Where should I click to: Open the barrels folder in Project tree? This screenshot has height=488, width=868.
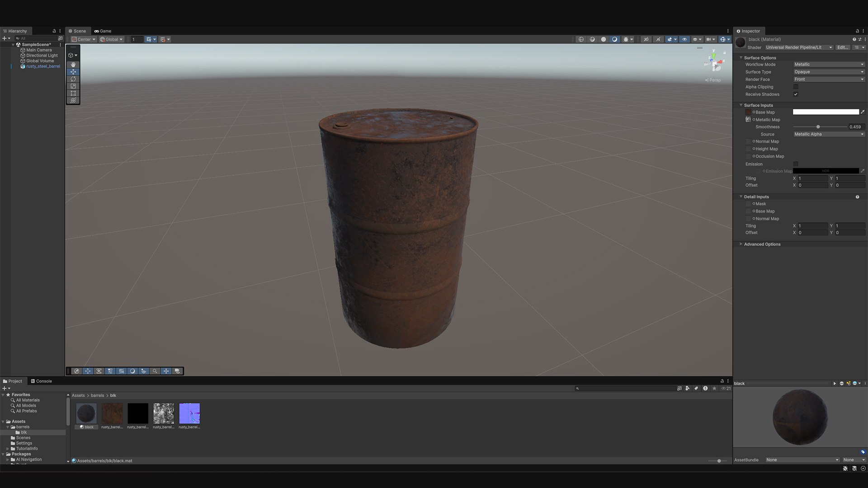coord(23,427)
